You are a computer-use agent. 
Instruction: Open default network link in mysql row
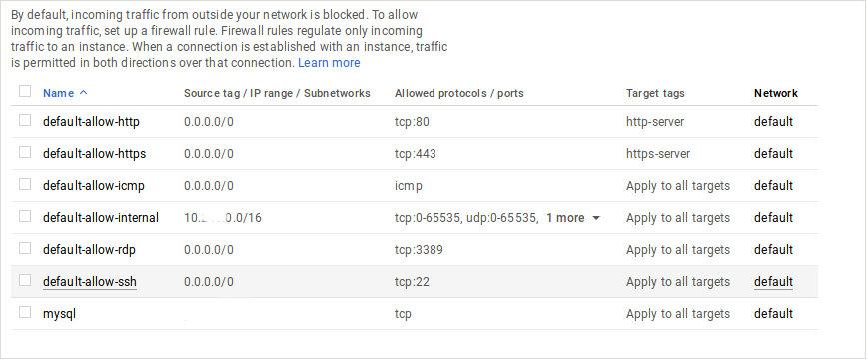pos(773,314)
